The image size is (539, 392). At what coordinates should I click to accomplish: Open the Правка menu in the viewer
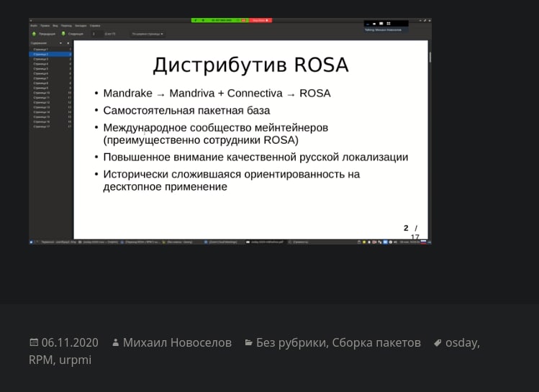[x=45, y=25]
